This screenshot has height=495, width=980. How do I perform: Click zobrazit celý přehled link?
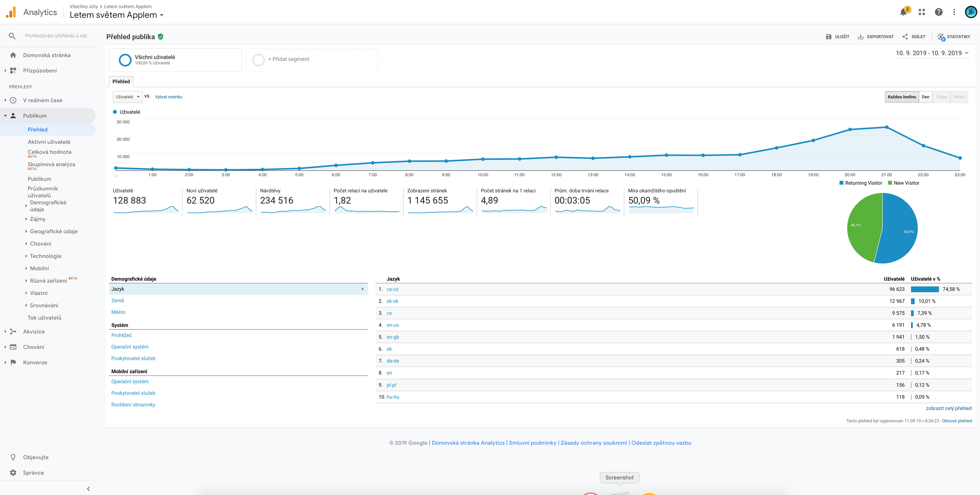pos(948,408)
